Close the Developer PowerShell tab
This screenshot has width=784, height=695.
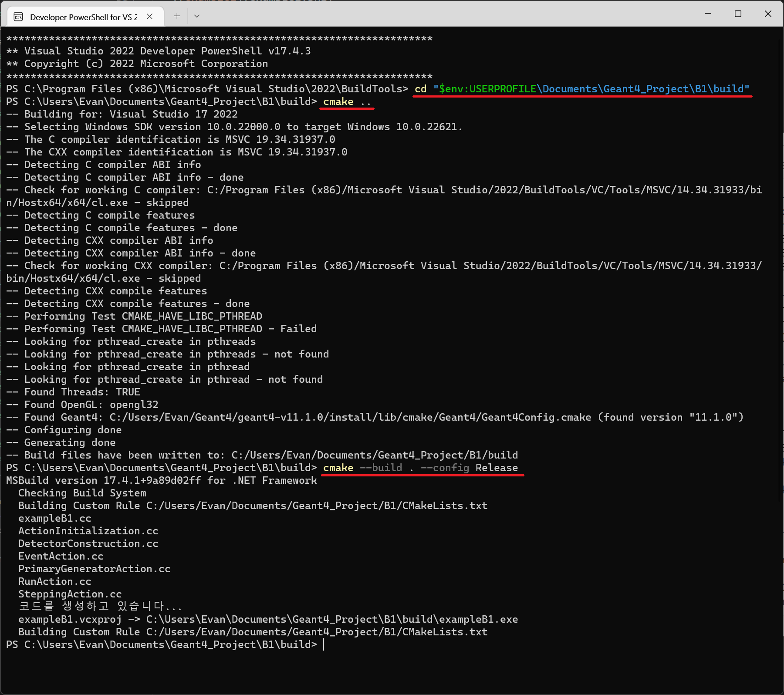click(149, 17)
